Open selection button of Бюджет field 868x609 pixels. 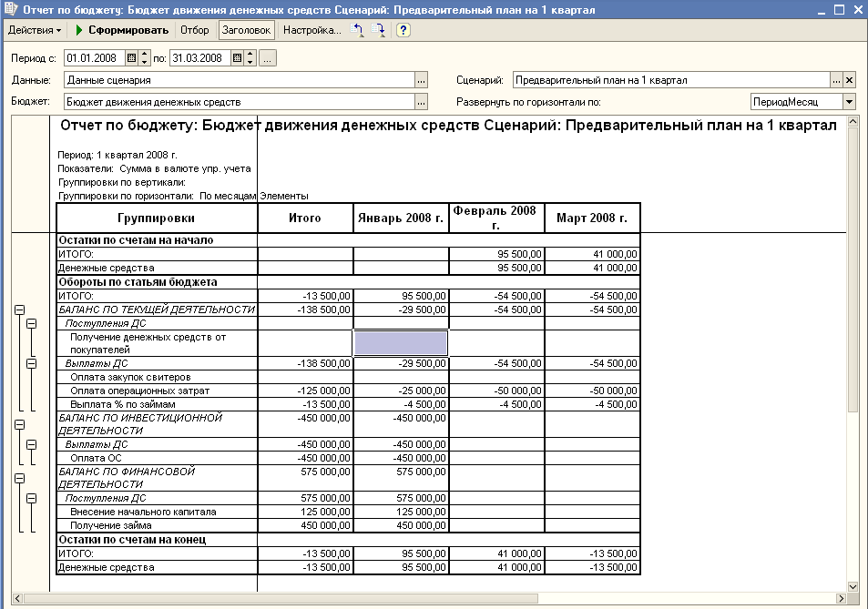(x=422, y=102)
